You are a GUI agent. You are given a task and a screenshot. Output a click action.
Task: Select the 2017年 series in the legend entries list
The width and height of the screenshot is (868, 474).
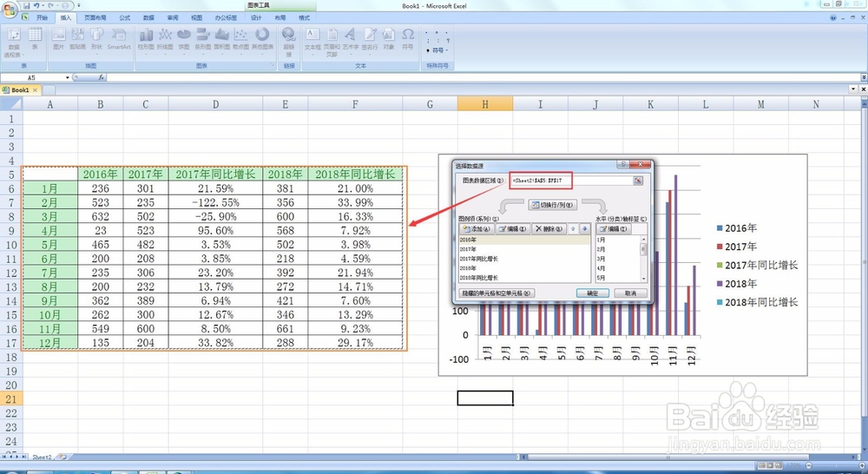[x=524, y=249]
